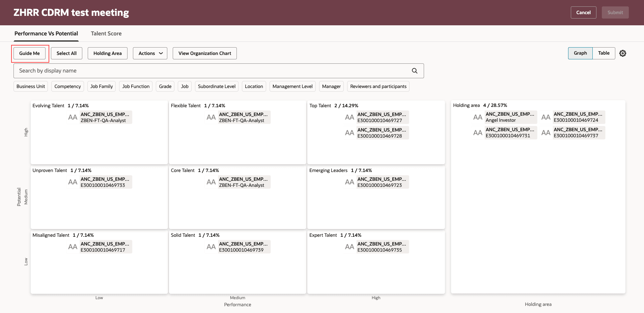Open the Manager filter
This screenshot has width=644, height=313.
click(x=331, y=86)
